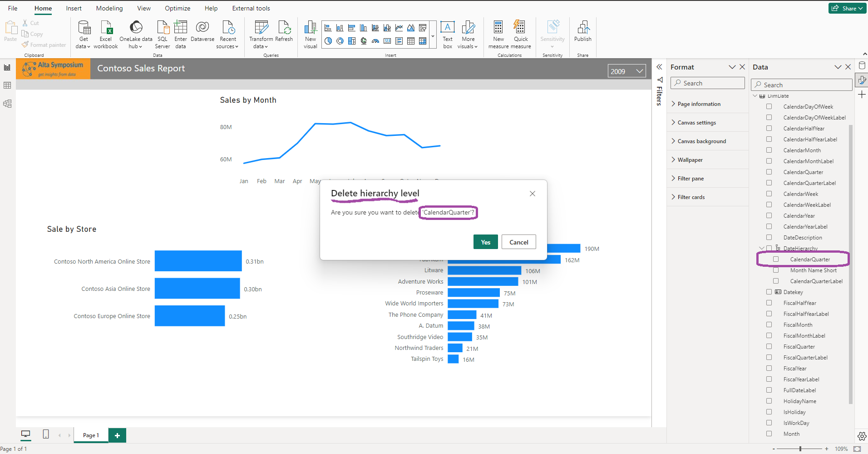
Task: Click the Enter data icon
Action: 181,35
